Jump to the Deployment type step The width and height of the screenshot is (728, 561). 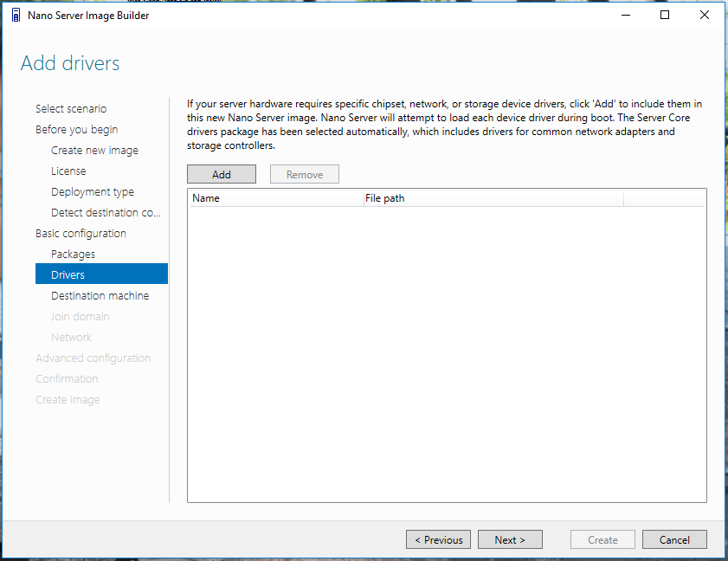[93, 192]
